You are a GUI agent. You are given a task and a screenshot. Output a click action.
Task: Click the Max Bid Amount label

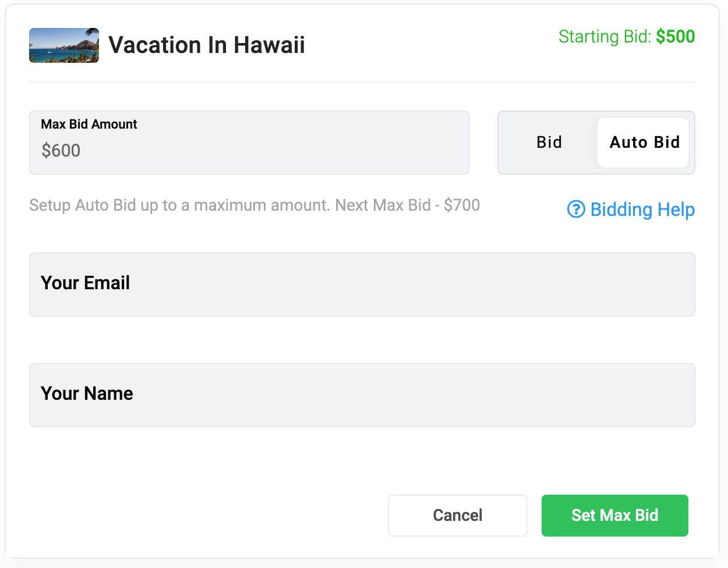89,124
